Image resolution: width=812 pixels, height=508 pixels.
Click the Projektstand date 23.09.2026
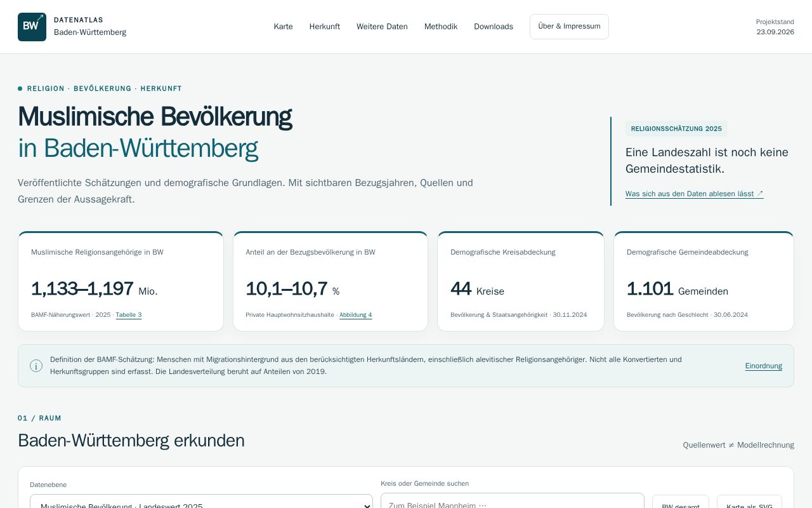click(x=775, y=32)
